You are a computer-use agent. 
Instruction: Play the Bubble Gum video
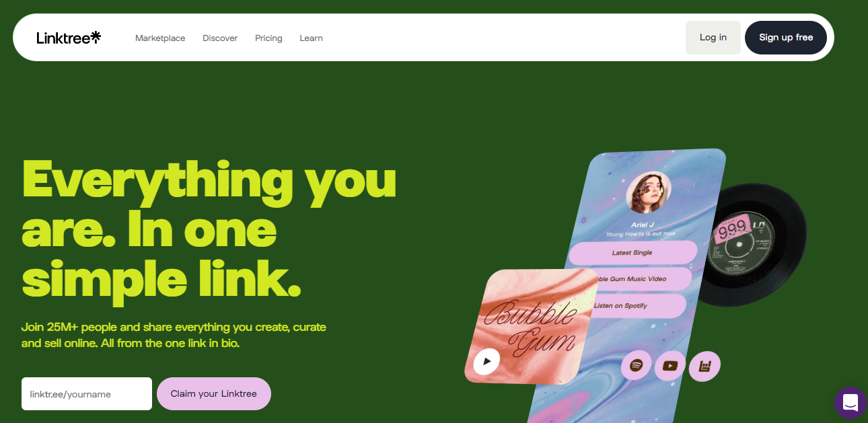486,362
